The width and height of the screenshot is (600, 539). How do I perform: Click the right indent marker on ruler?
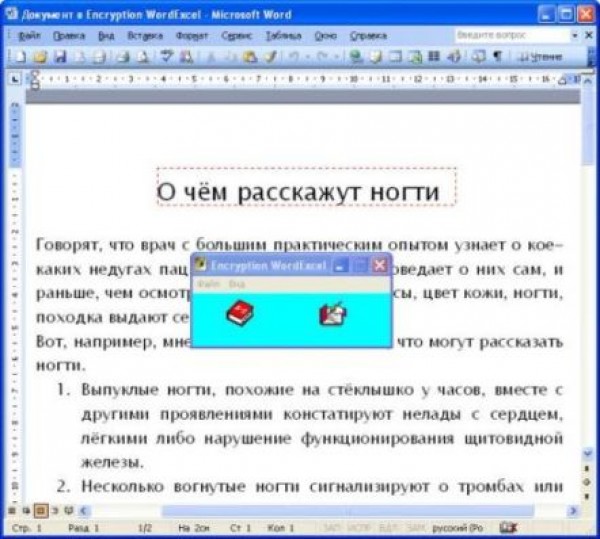[562, 81]
